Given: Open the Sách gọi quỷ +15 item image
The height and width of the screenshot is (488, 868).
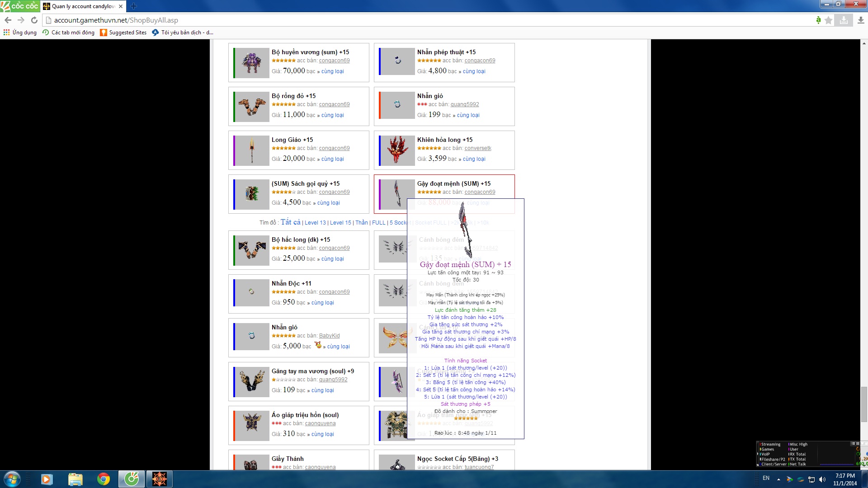Looking at the screenshot, I should tap(252, 194).
